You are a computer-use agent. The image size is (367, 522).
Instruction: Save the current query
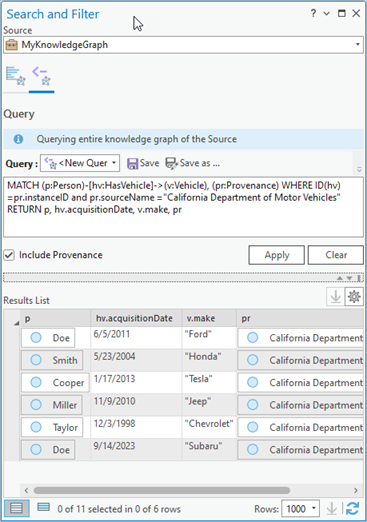(143, 163)
